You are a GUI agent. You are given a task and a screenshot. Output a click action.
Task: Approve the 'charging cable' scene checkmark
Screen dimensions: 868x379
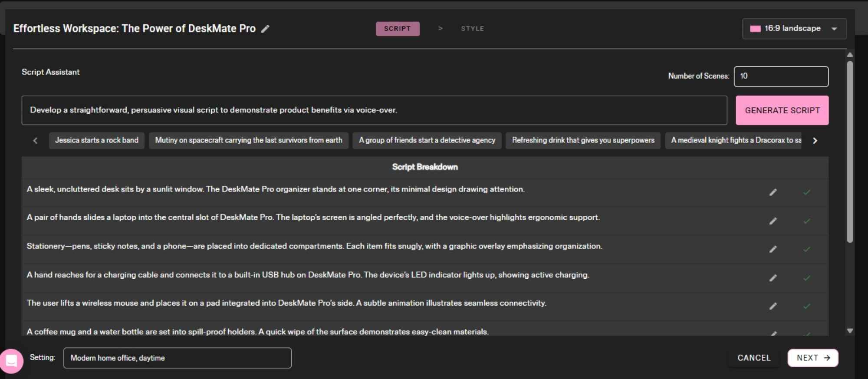point(807,278)
